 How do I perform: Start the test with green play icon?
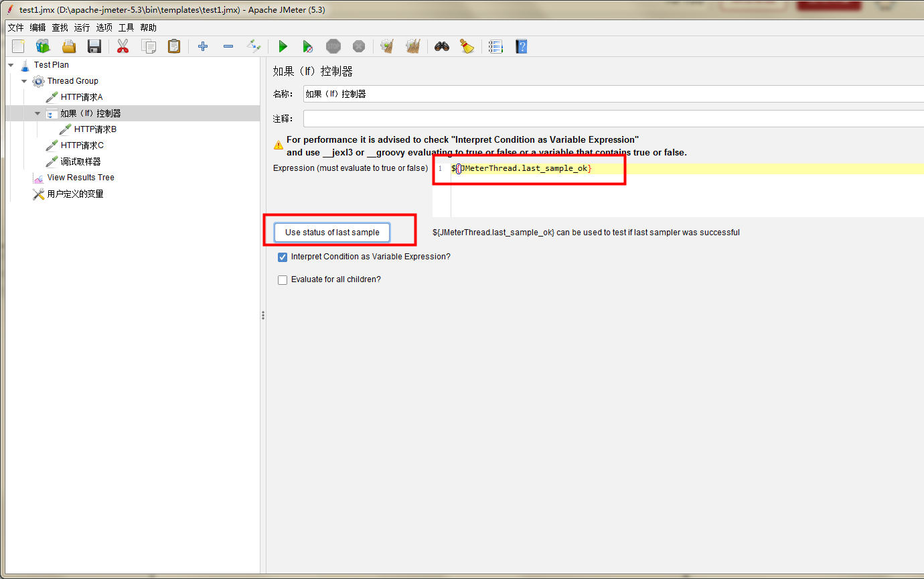pos(283,46)
